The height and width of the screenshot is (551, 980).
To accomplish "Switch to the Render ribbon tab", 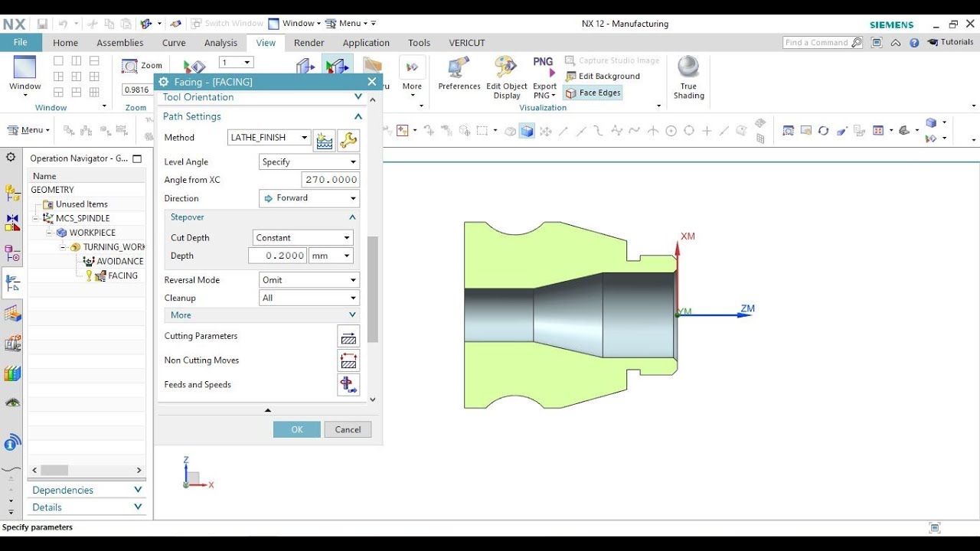I will pos(309,43).
